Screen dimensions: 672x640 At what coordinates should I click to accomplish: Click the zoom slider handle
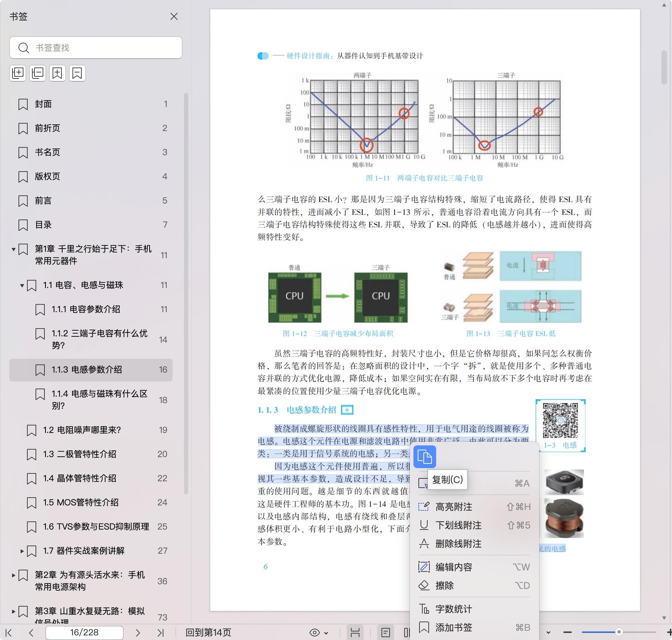click(x=619, y=632)
